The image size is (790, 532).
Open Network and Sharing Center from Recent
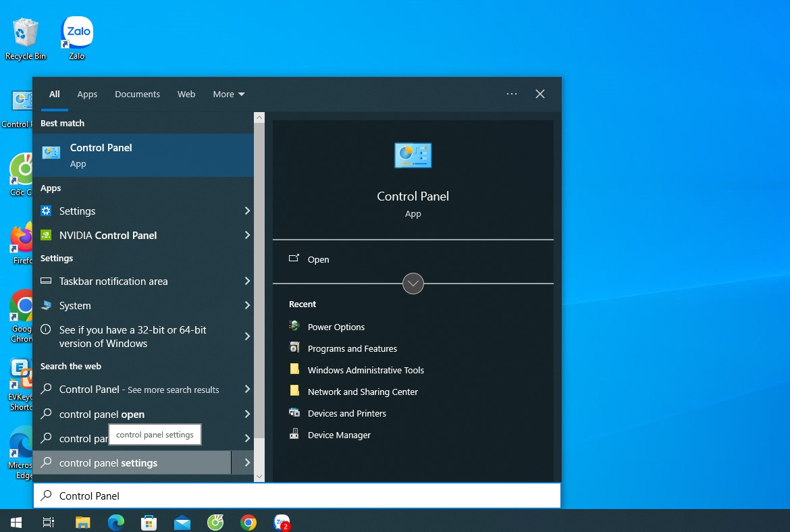click(x=363, y=392)
